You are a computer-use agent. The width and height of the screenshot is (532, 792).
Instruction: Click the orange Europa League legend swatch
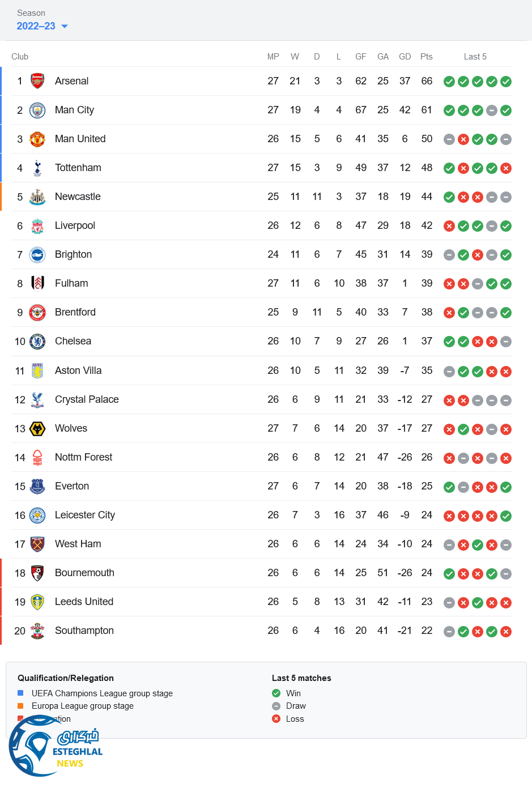pos(20,706)
